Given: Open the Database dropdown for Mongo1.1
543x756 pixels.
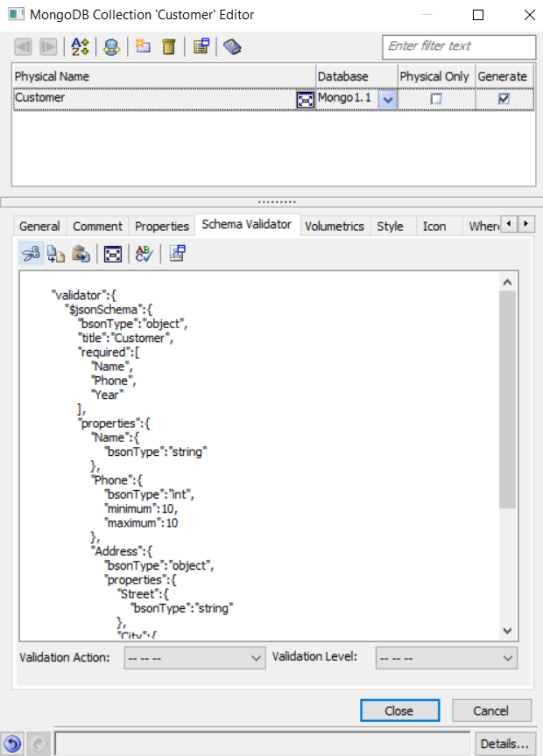Looking at the screenshot, I should click(x=387, y=100).
